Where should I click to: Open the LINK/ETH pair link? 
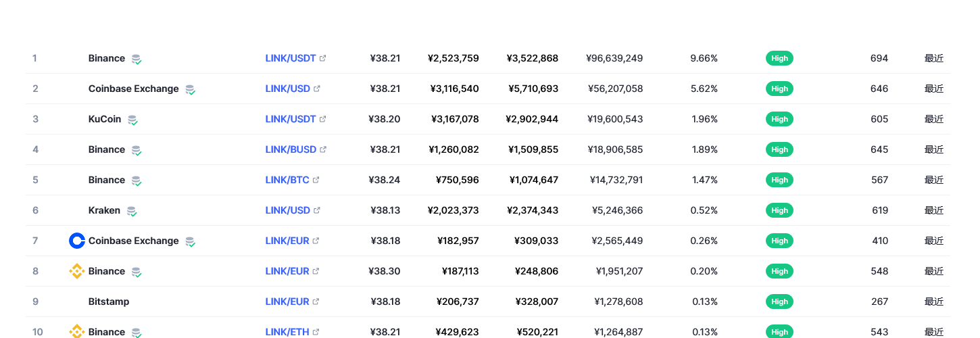pyautogui.click(x=287, y=332)
